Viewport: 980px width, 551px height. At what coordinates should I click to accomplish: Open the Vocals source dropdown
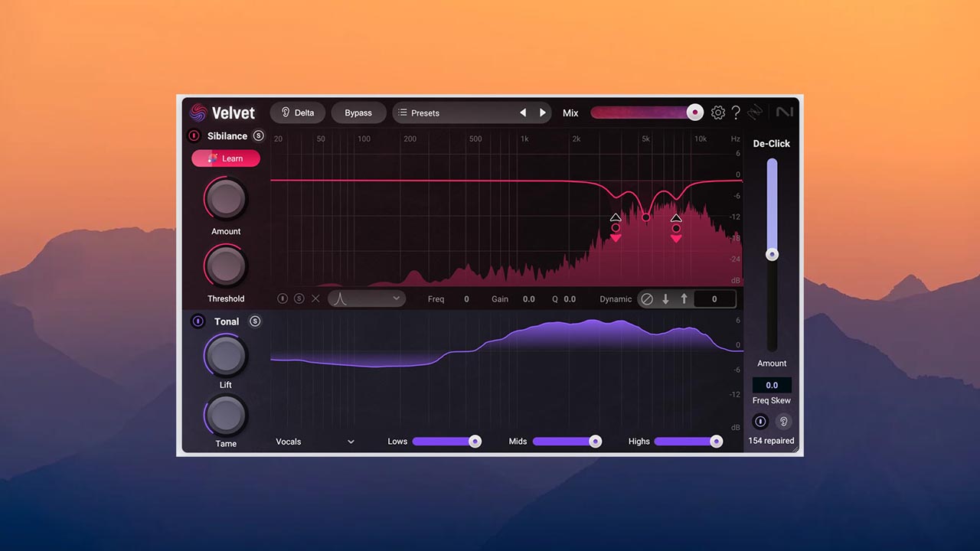click(x=314, y=441)
